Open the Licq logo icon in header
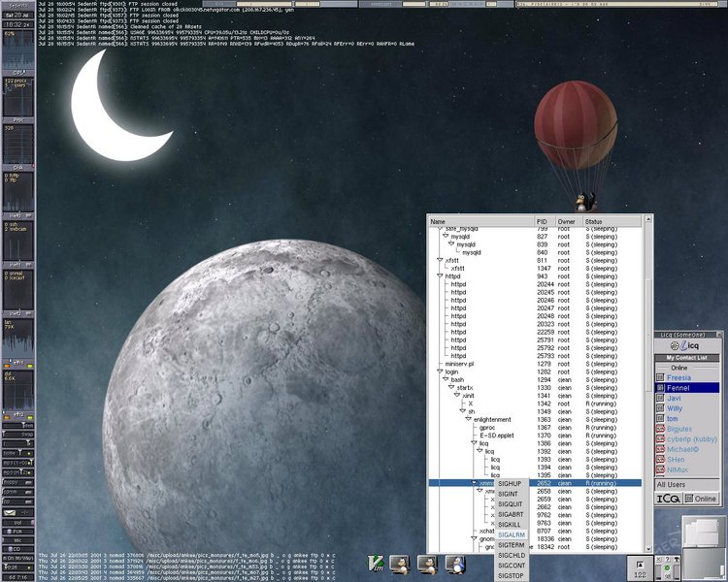This screenshot has width=728, height=582. pos(686,345)
